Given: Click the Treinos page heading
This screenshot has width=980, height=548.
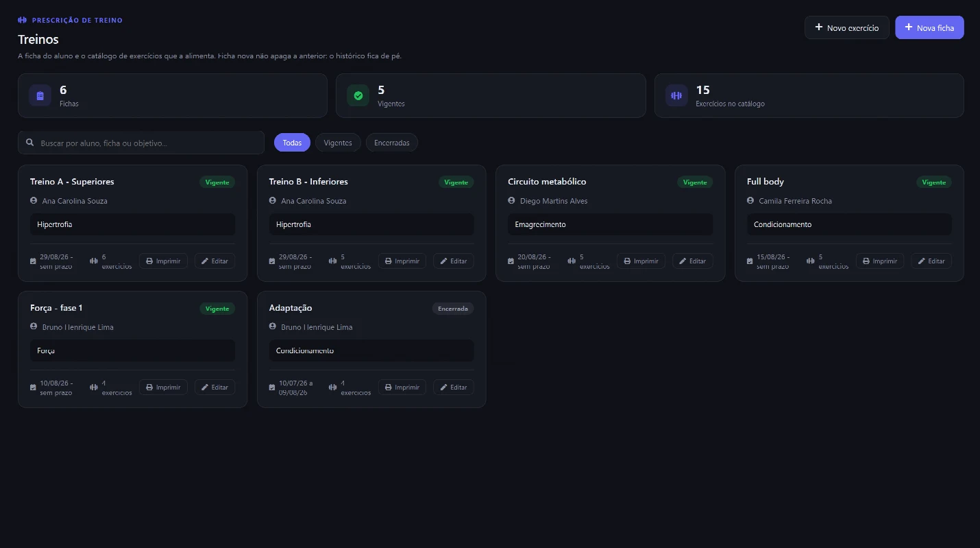Looking at the screenshot, I should [38, 40].
